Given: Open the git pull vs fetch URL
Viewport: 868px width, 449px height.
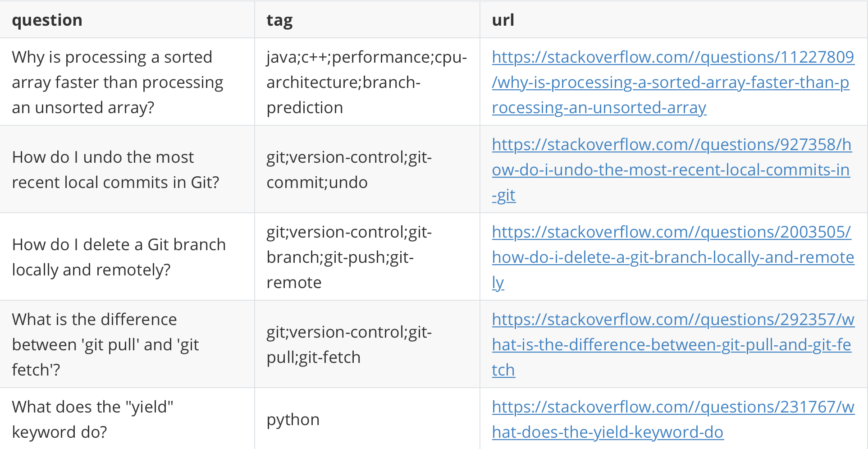Looking at the screenshot, I should click(x=671, y=345).
